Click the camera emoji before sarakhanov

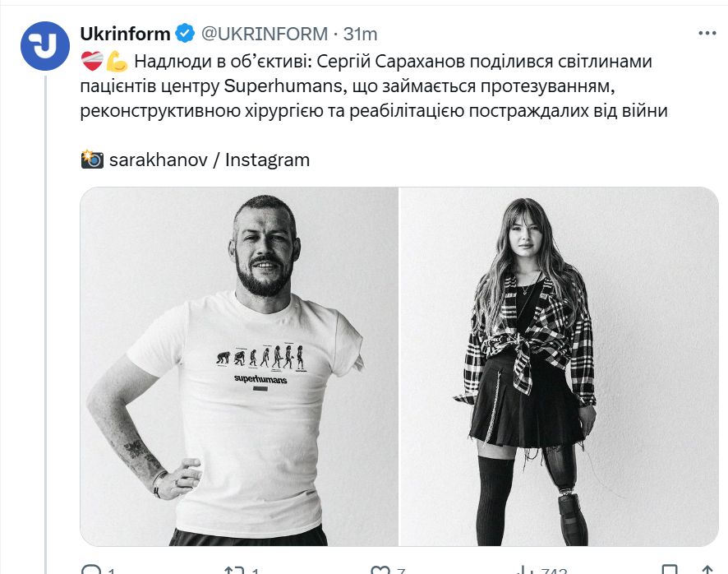92,160
